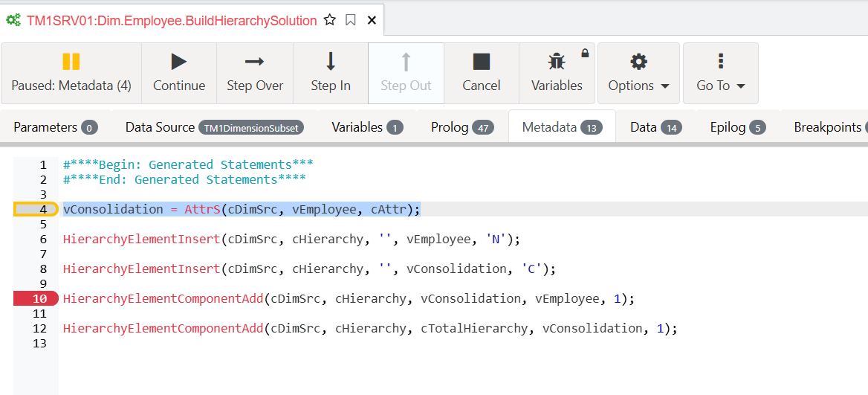868x395 pixels.
Task: Click the 'C' string literal on line 8
Action: point(532,269)
